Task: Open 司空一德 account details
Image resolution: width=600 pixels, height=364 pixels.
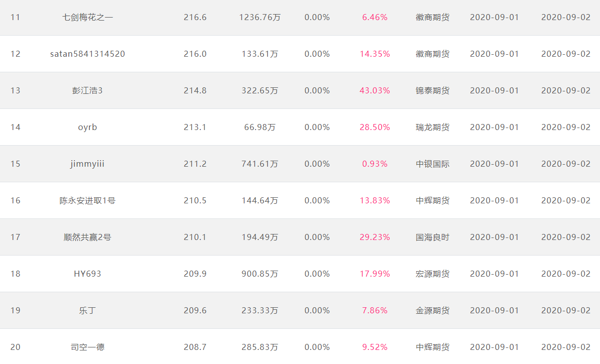Action: (87, 347)
